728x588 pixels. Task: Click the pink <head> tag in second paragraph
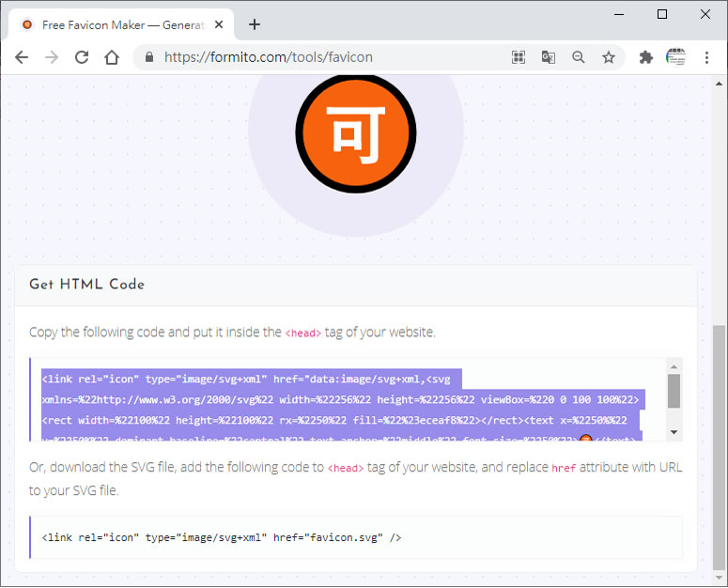346,468
